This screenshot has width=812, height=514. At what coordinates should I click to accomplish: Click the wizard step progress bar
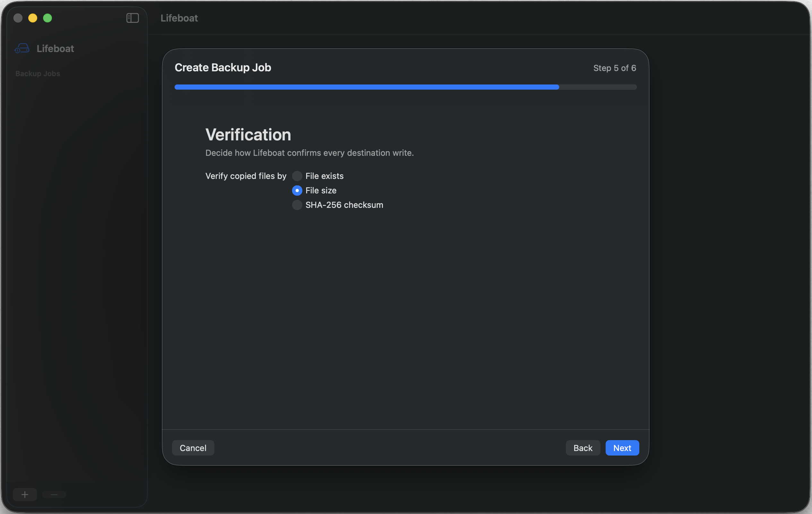click(405, 87)
